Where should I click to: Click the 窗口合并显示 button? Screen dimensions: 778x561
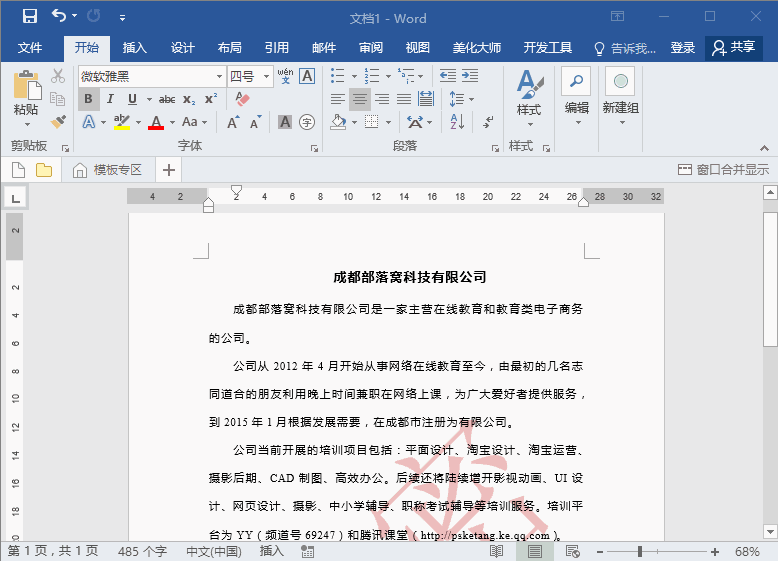tap(723, 170)
